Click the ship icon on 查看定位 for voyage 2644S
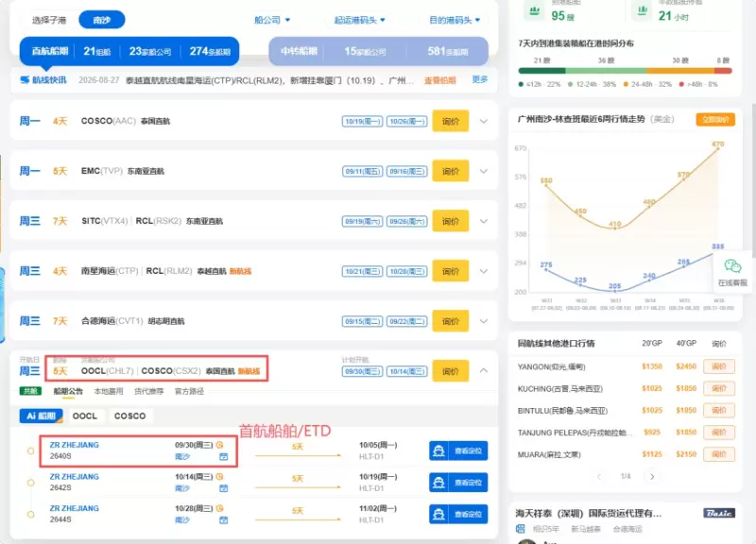 point(438,515)
